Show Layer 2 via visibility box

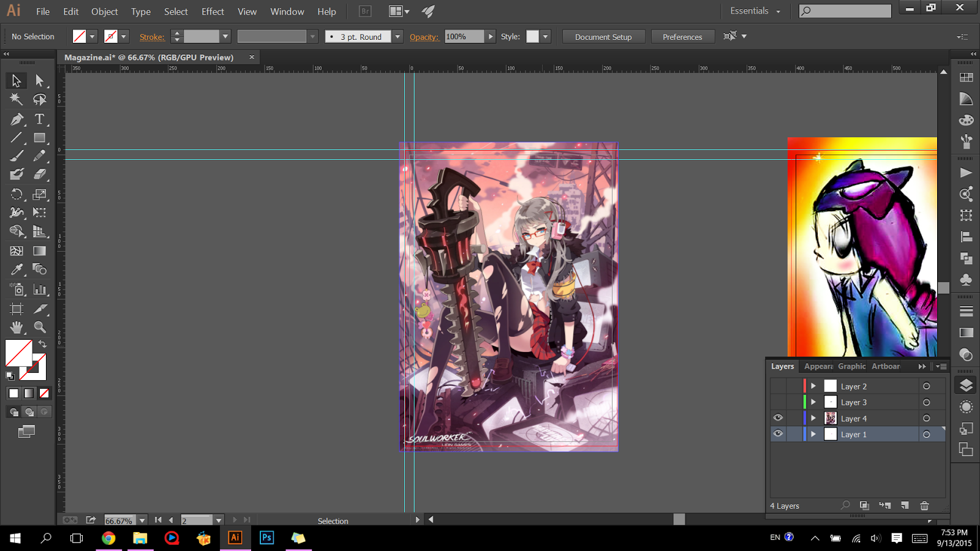coord(778,386)
